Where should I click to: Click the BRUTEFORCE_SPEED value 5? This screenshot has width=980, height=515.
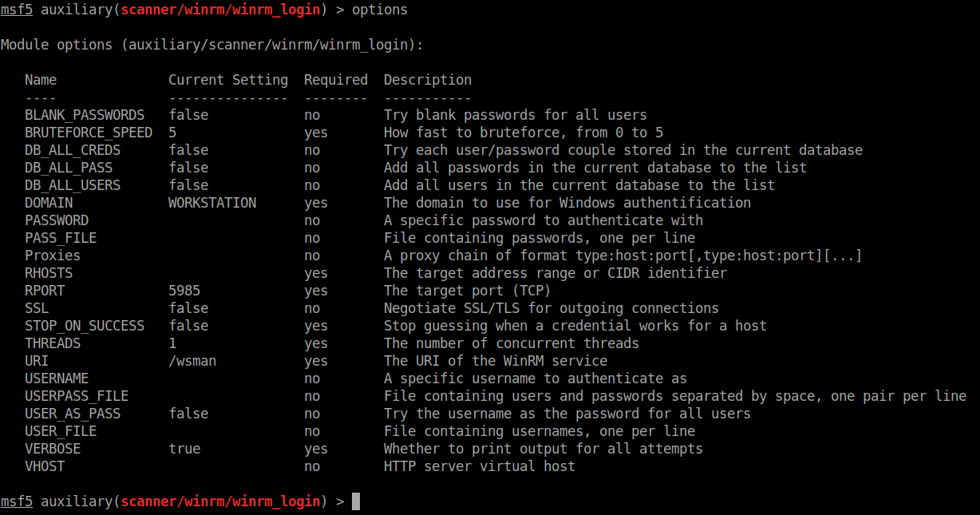coord(172,133)
